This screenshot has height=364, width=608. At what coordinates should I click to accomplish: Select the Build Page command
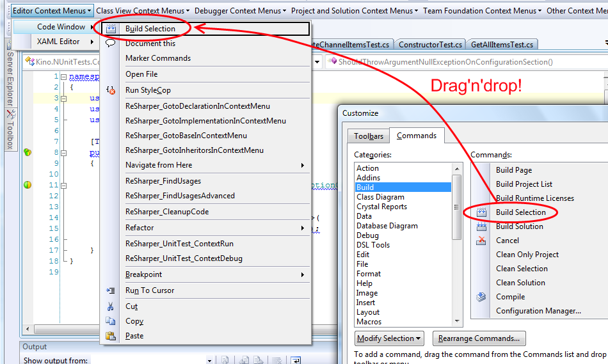click(x=514, y=170)
